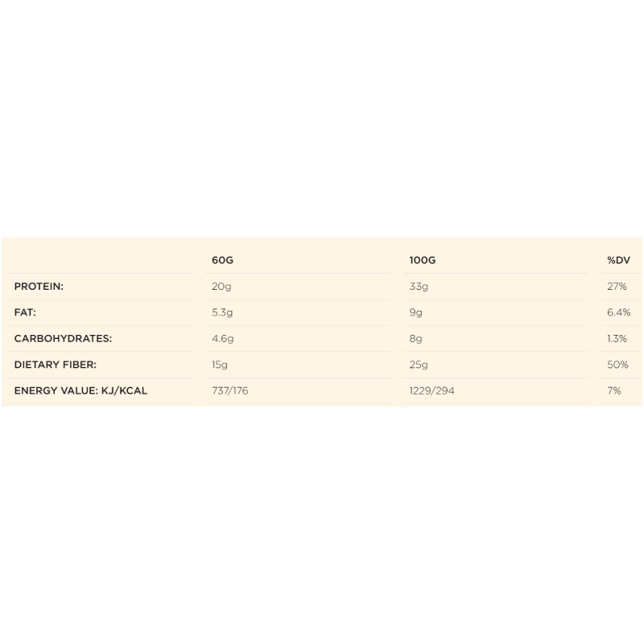
Task: Select the 7% energy daily value
Action: (614, 390)
